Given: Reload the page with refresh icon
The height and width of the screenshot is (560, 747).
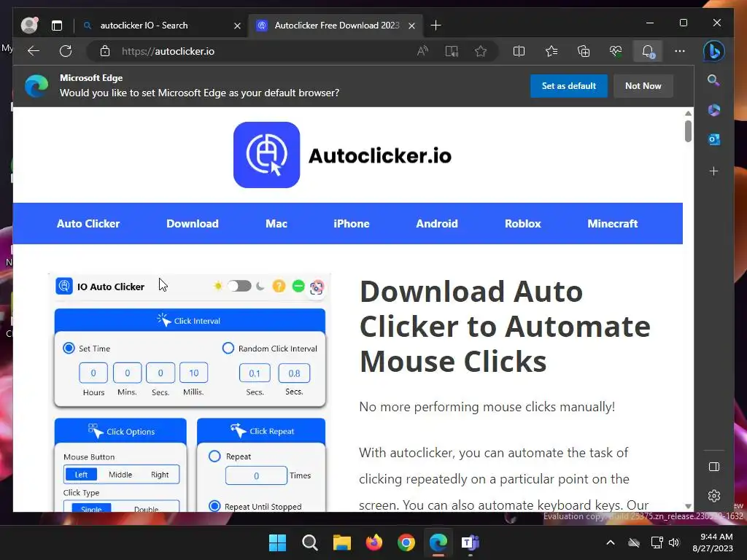Looking at the screenshot, I should (66, 51).
